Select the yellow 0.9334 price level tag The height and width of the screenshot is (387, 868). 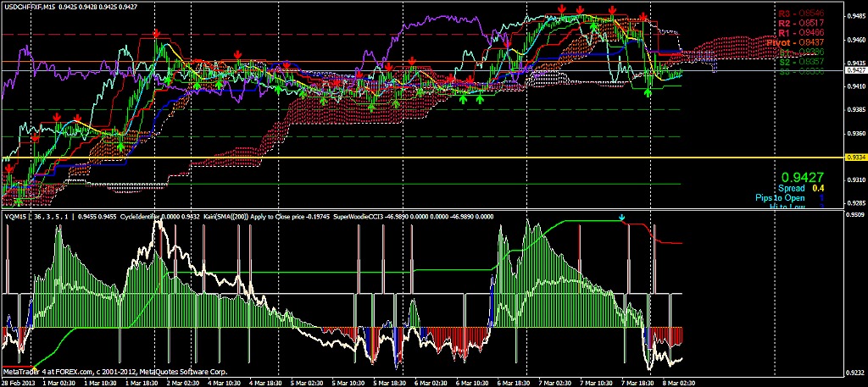tap(855, 158)
